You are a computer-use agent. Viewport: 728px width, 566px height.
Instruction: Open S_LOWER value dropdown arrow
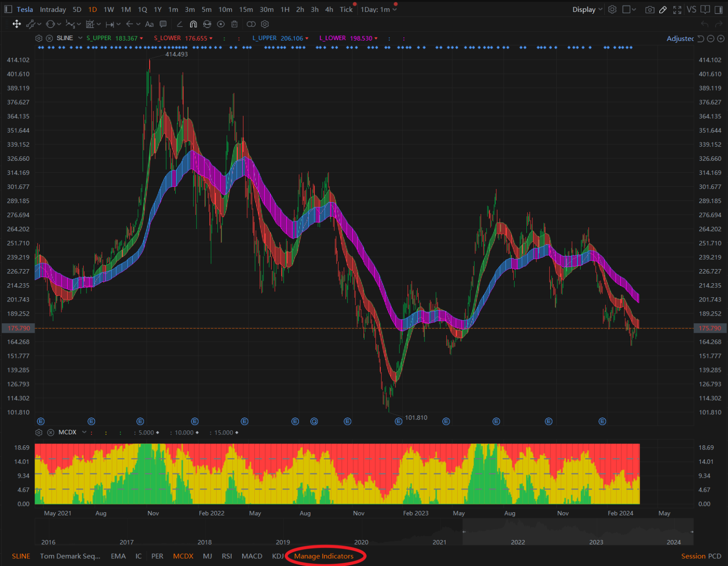(211, 38)
